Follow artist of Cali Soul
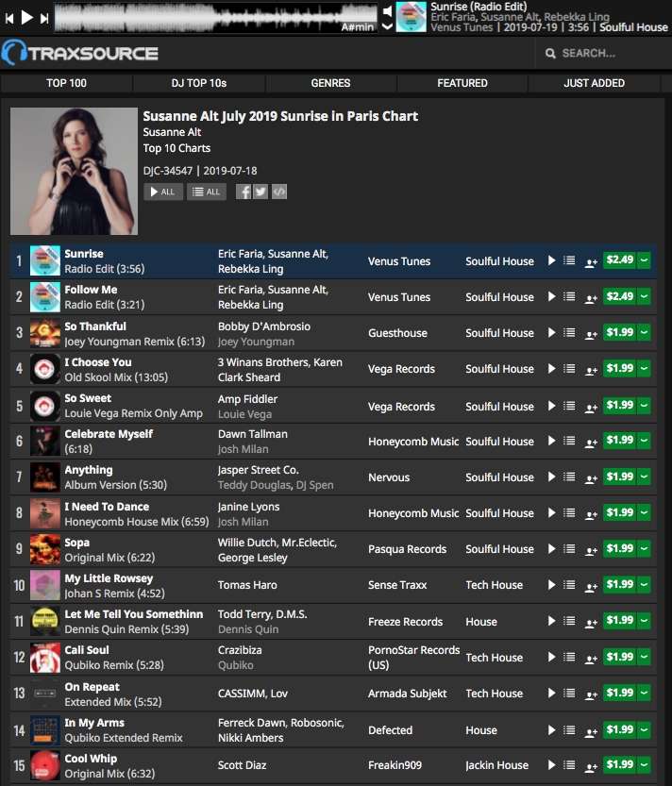 (x=591, y=659)
